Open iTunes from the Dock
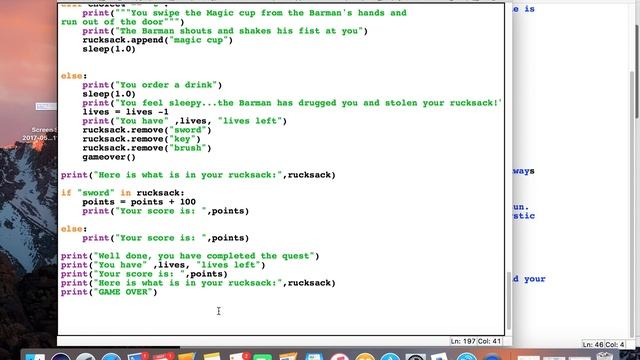640x360 pixels. pyautogui.click(x=340, y=358)
